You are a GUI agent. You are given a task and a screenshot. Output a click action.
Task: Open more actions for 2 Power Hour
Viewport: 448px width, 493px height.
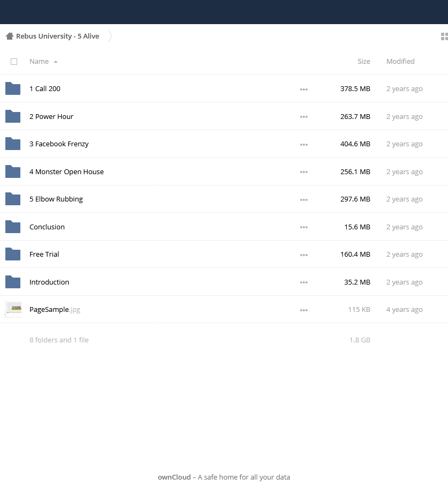pos(304,117)
